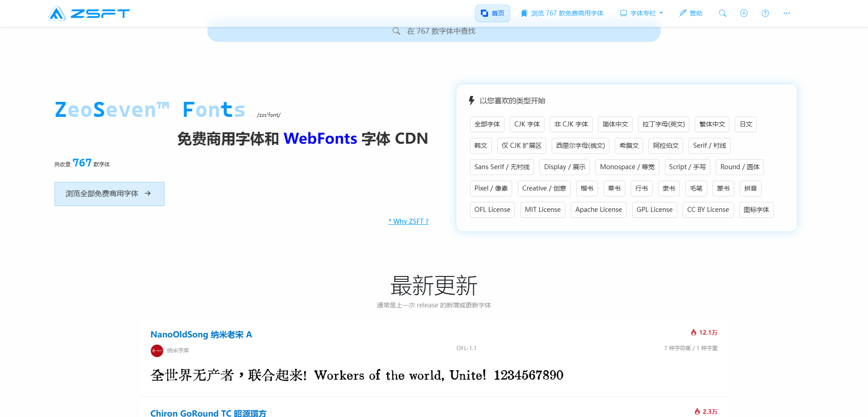Expand the 字体专栏 dropdown menu
The width and height of the screenshot is (868, 417).
click(642, 13)
